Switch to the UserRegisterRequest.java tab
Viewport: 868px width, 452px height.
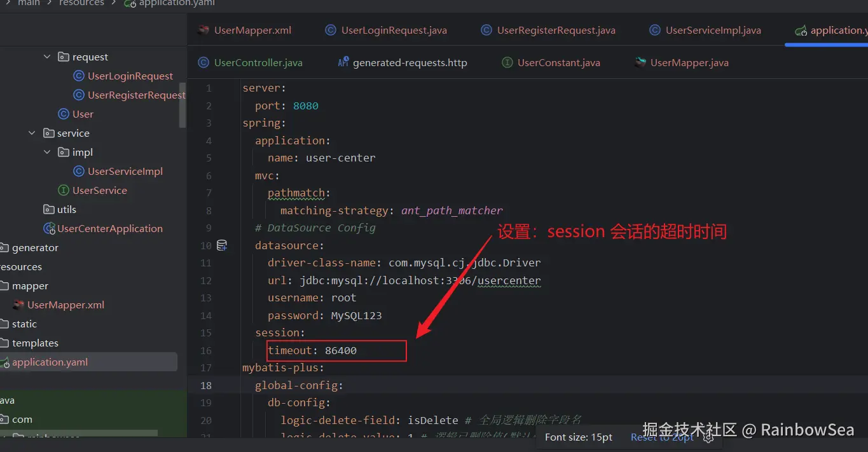coord(548,30)
